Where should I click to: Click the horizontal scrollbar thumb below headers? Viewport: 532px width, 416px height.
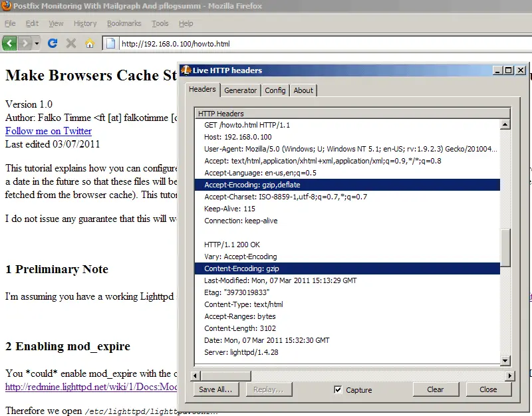pos(225,375)
